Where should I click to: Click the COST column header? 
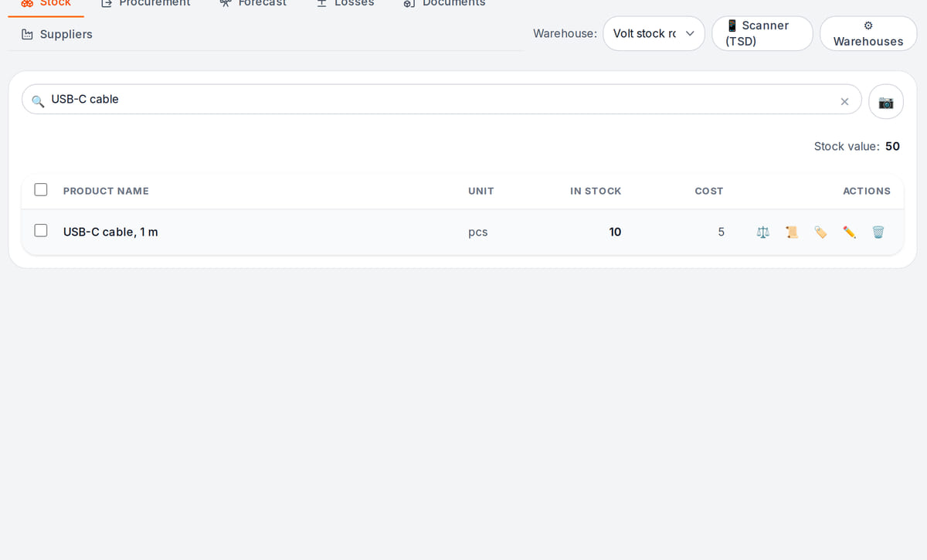click(x=709, y=191)
